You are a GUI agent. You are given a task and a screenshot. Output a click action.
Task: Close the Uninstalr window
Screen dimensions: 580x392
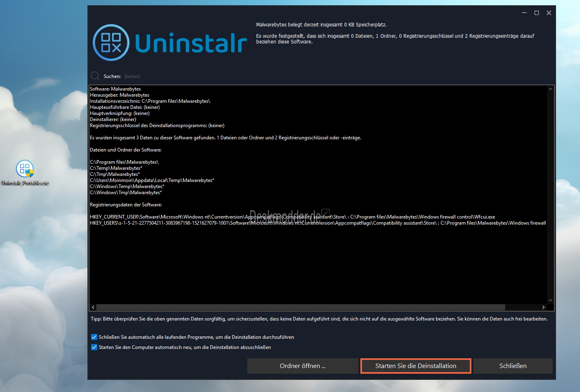[x=549, y=13]
